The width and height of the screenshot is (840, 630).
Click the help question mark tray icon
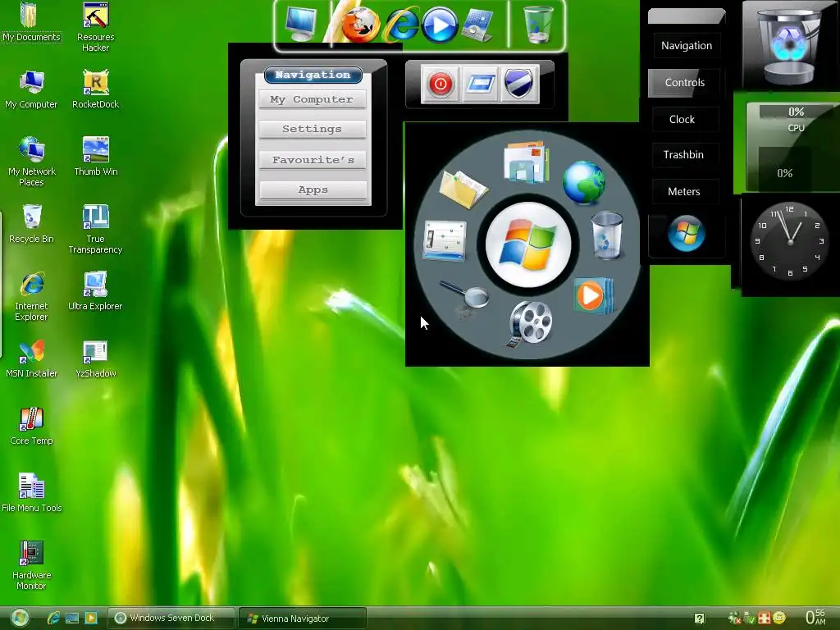pos(699,619)
